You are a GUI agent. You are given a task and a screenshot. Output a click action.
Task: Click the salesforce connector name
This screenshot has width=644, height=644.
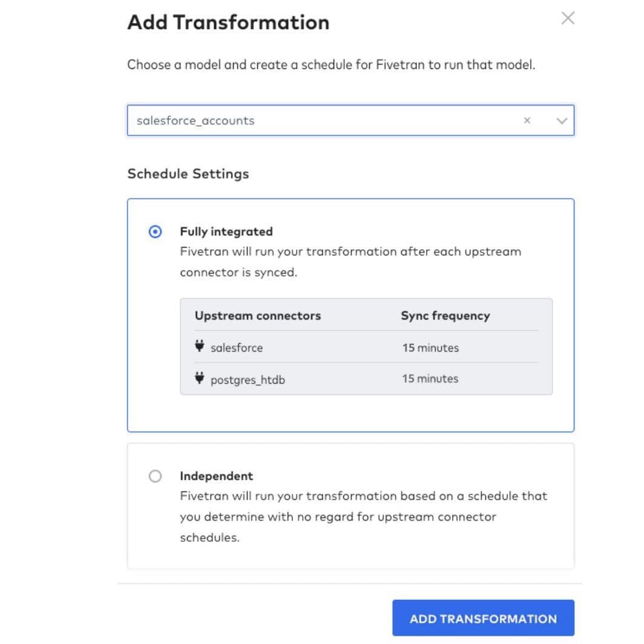[x=237, y=348]
